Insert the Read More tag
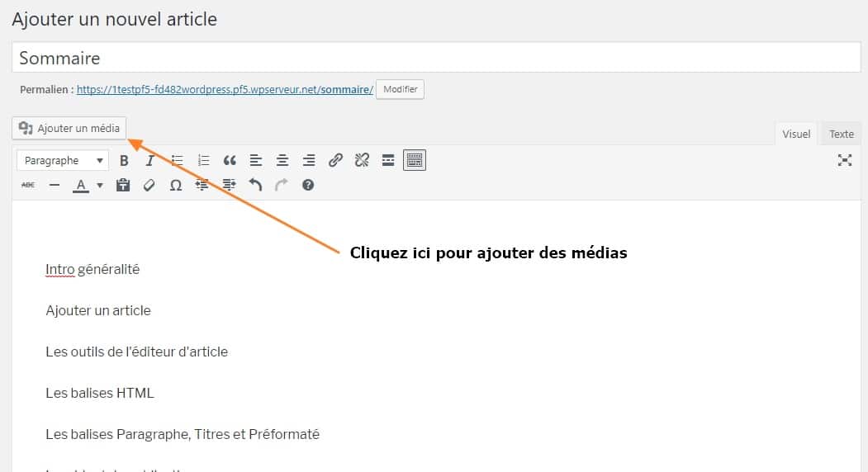 click(388, 160)
